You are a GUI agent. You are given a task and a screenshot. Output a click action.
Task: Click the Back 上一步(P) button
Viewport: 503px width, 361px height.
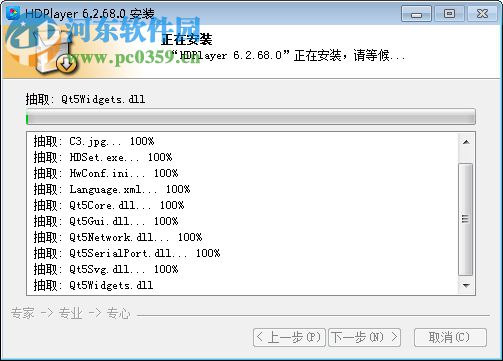(289, 337)
